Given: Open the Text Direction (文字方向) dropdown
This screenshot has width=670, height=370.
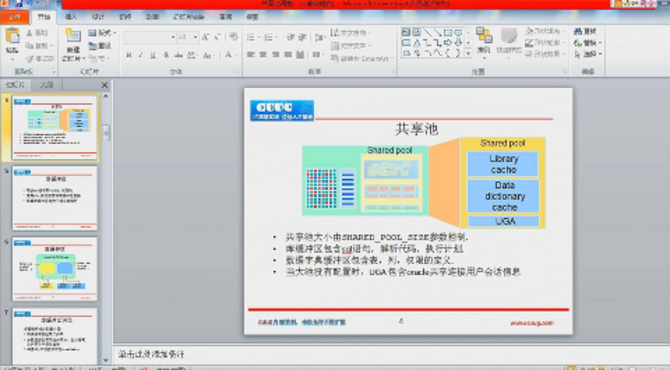Looking at the screenshot, I should point(350,32).
